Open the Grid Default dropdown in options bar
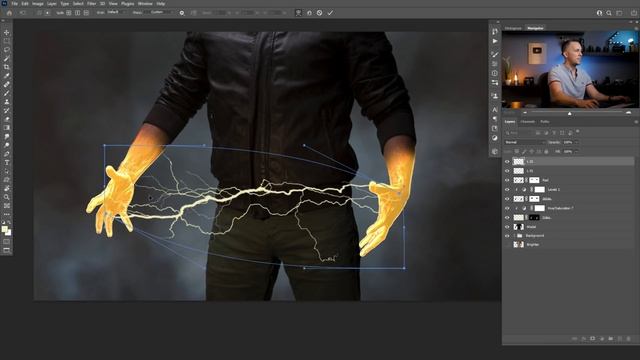This screenshot has width=640, height=360. (116, 13)
